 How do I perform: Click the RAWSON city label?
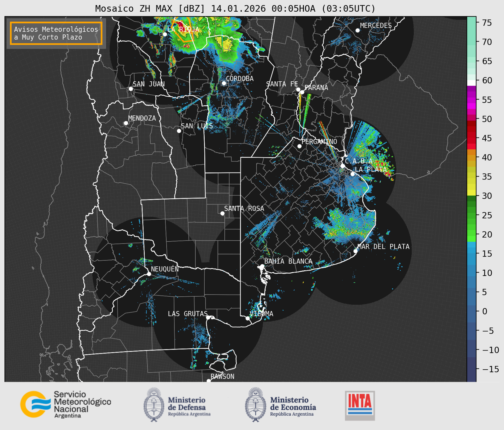click(222, 376)
